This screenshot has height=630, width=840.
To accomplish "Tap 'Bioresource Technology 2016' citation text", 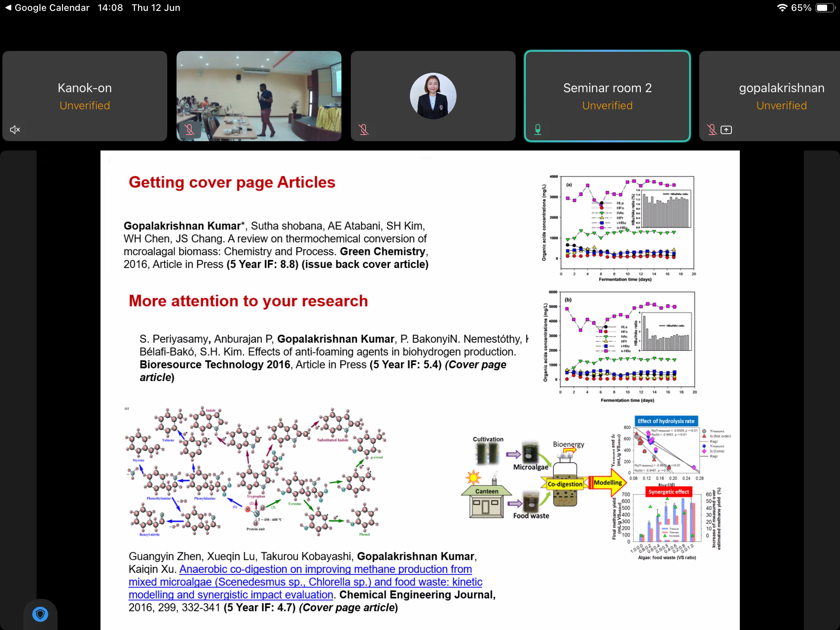I will pos(215,364).
